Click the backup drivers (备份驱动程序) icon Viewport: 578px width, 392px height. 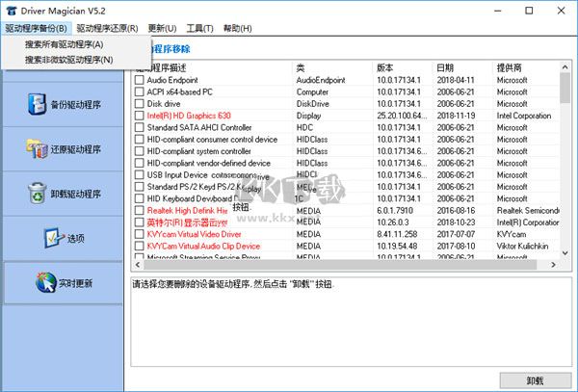pyautogui.click(x=37, y=104)
